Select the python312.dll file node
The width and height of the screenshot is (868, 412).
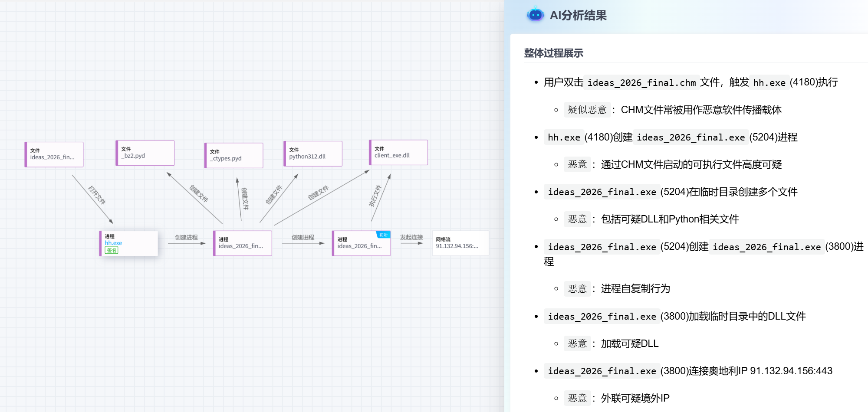pos(313,154)
